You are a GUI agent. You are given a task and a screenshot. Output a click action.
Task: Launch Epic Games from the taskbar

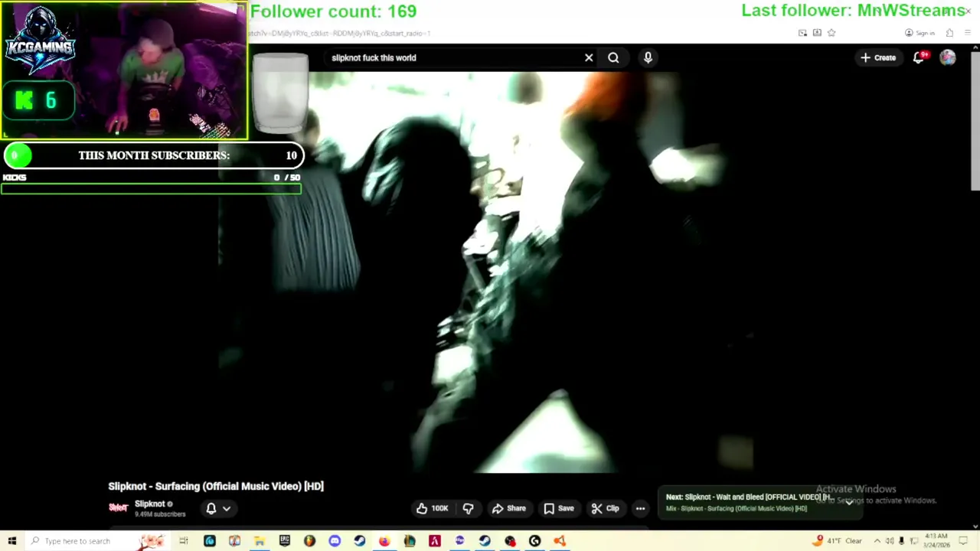tap(285, 541)
